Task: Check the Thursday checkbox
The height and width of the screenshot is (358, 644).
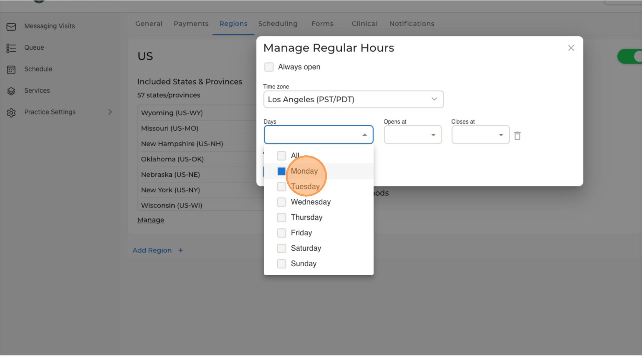Action: tap(281, 217)
